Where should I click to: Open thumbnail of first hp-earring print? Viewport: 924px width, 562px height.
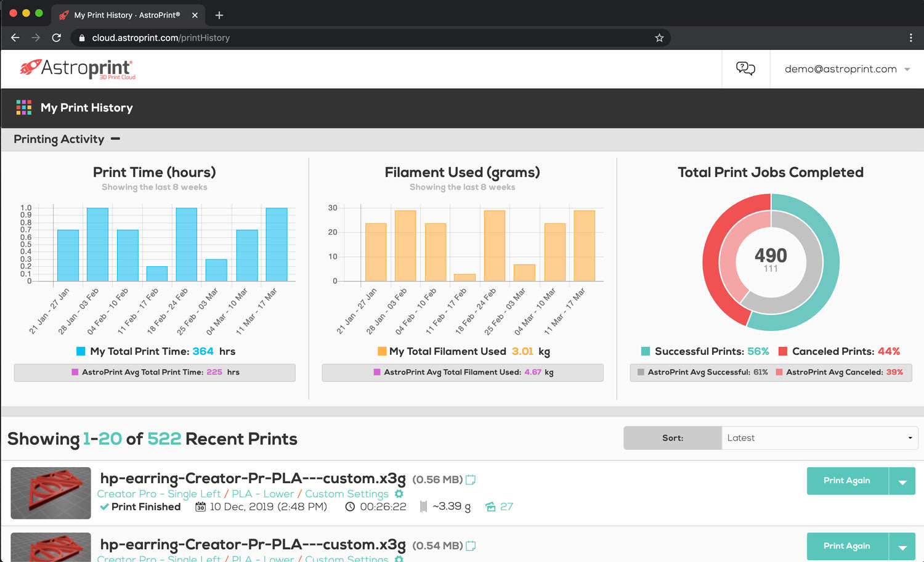[x=51, y=492]
